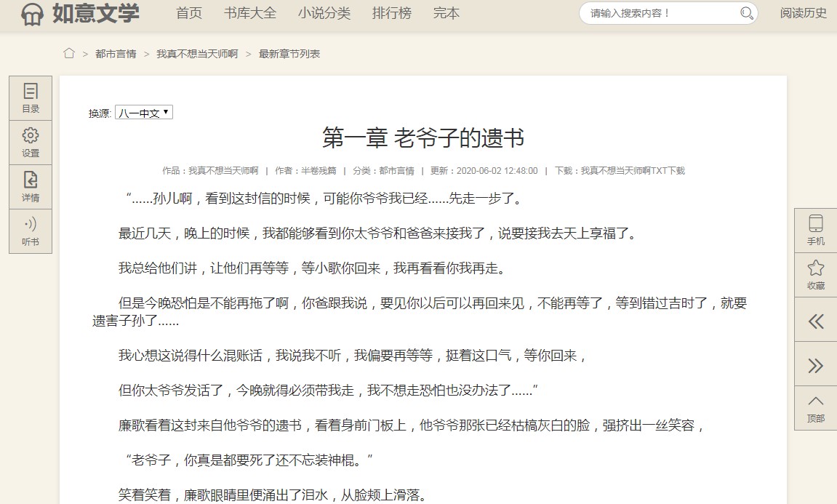
Task: Select 排行榜 in top navigation
Action: point(391,13)
